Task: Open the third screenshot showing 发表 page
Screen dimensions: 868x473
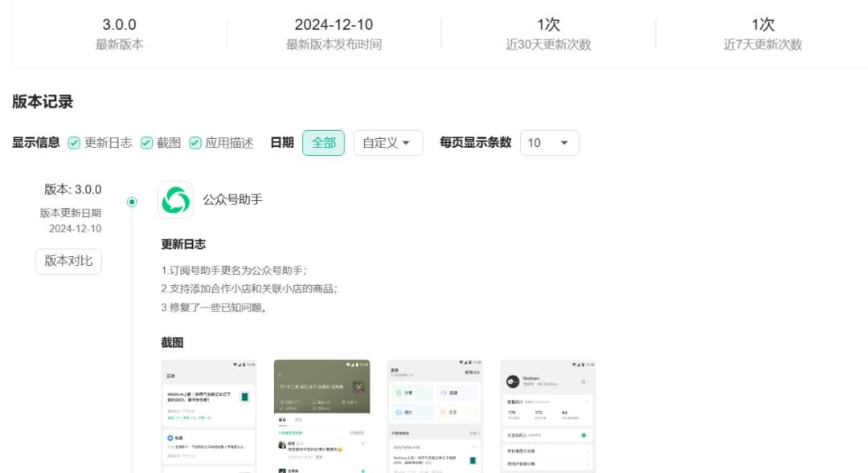Action: pos(435,416)
